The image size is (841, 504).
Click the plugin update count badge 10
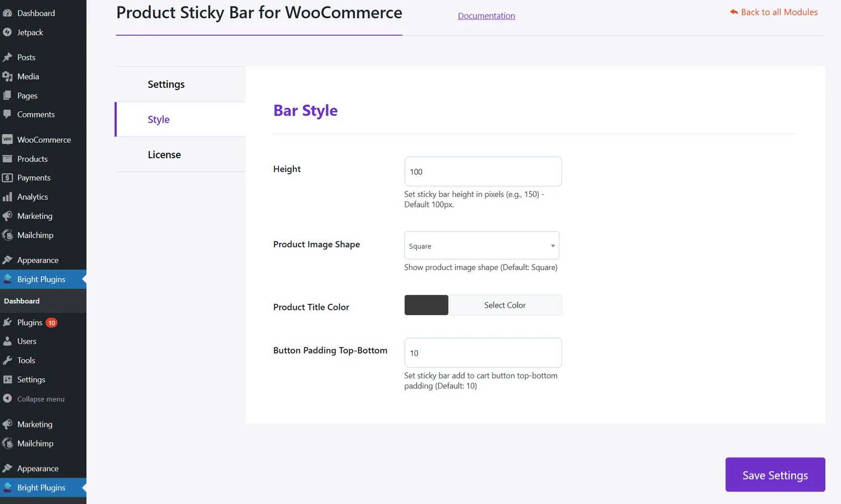pyautogui.click(x=51, y=323)
